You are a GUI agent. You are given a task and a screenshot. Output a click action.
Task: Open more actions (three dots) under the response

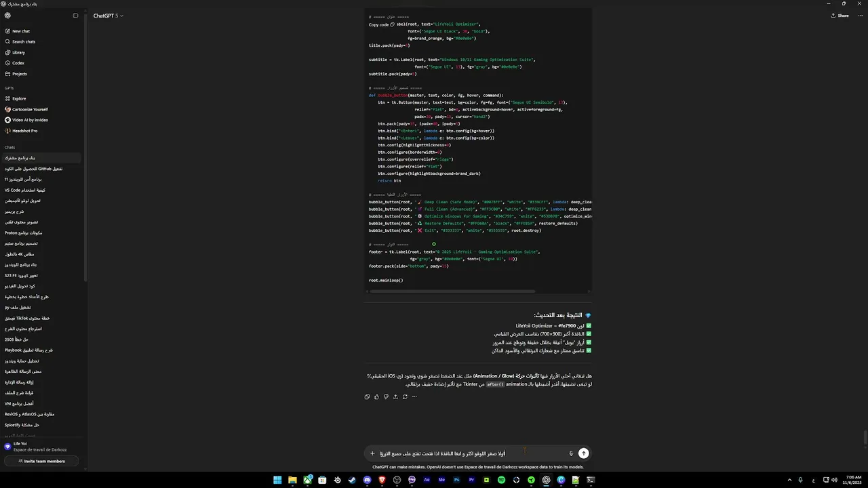pos(414,396)
